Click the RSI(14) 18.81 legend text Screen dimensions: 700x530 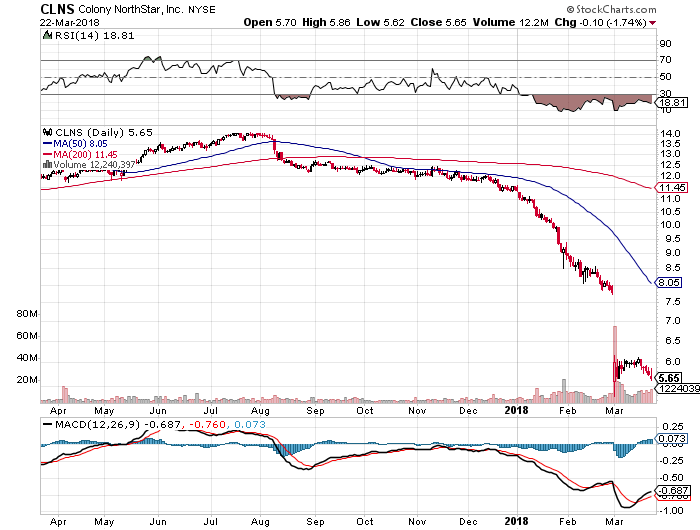[94, 35]
